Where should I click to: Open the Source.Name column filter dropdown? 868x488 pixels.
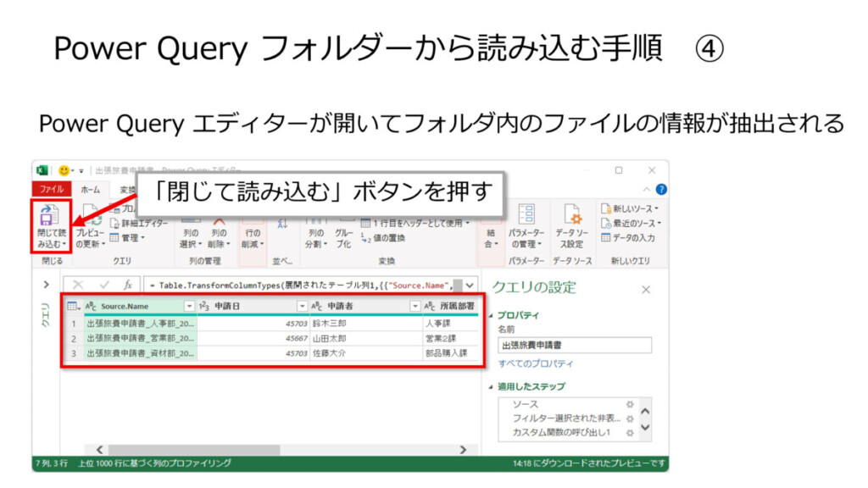tap(189, 306)
